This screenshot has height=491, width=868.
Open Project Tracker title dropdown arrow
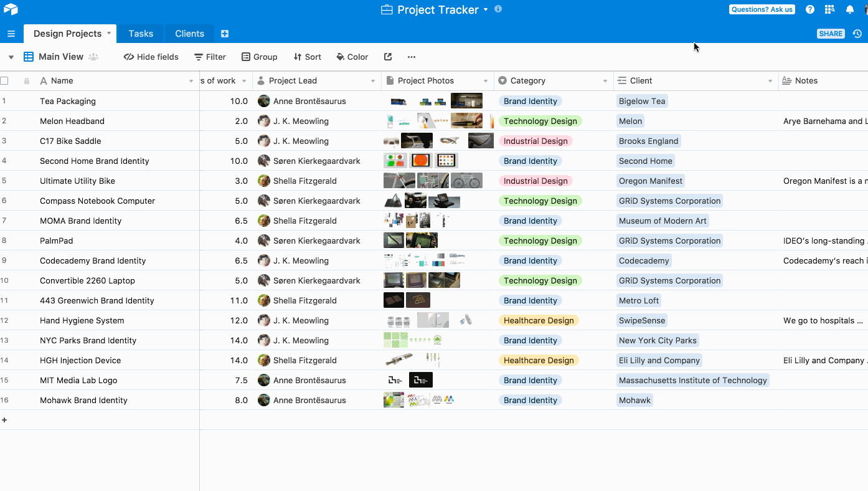click(x=486, y=10)
